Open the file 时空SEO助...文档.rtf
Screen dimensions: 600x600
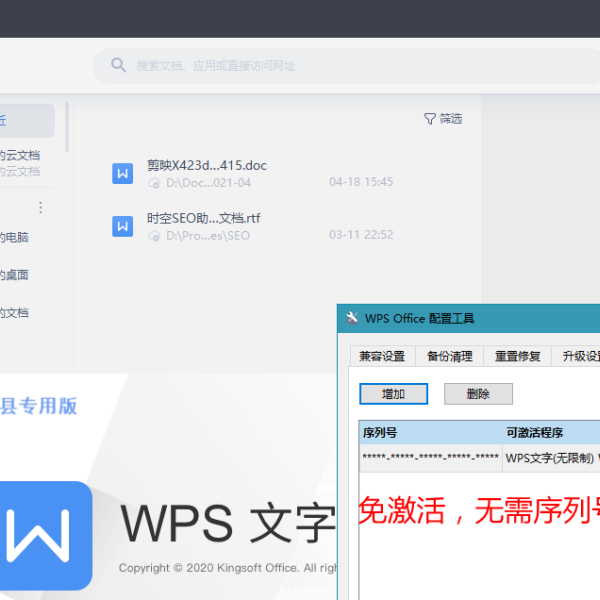pyautogui.click(x=204, y=218)
